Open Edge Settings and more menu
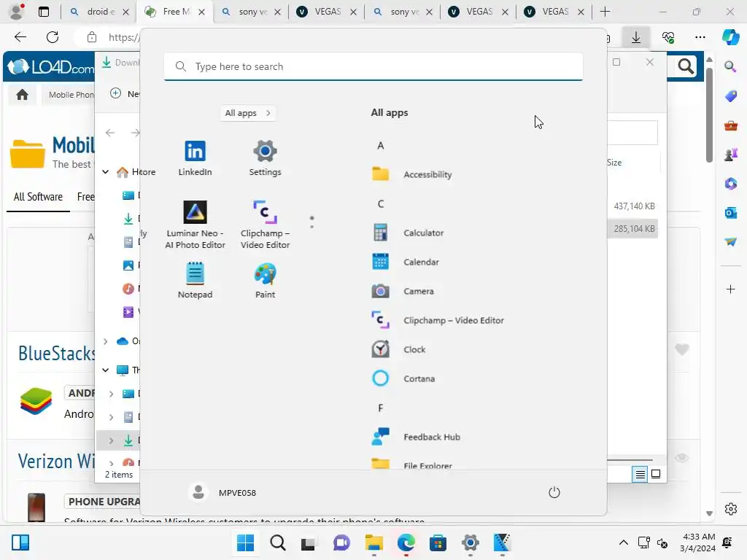The image size is (747, 560). pos(700,37)
